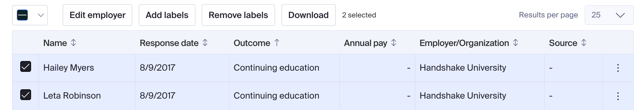
Task: Toggle the select-all header checkbox
Action: click(x=23, y=15)
